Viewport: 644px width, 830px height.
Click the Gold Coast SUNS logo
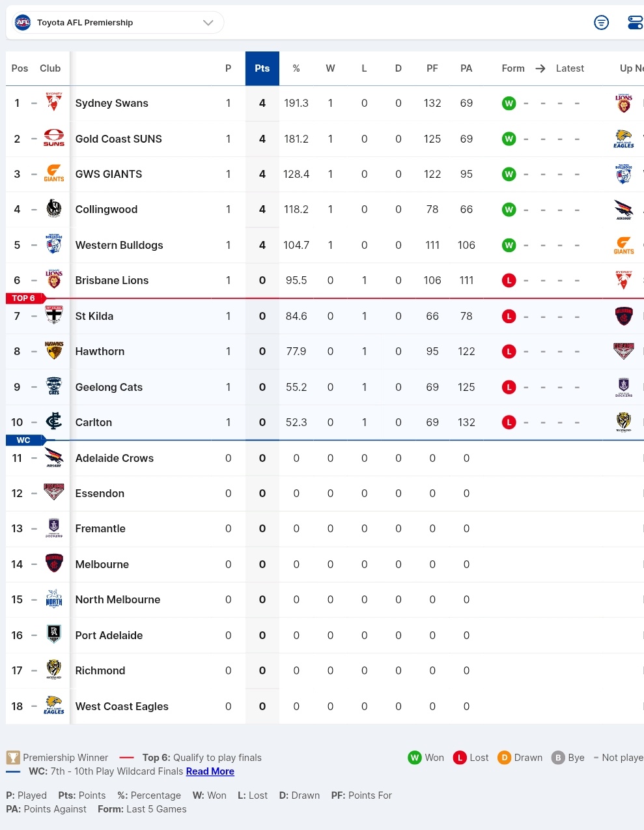coord(54,138)
